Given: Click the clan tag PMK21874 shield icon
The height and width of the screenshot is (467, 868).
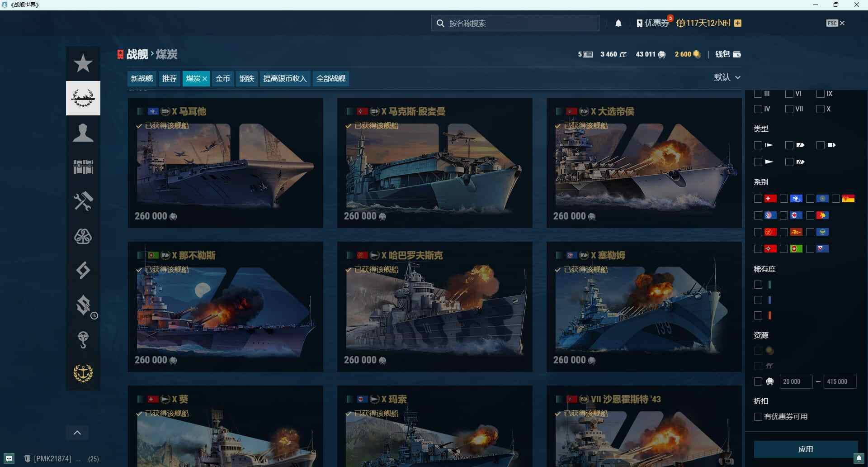Looking at the screenshot, I should 28,459.
